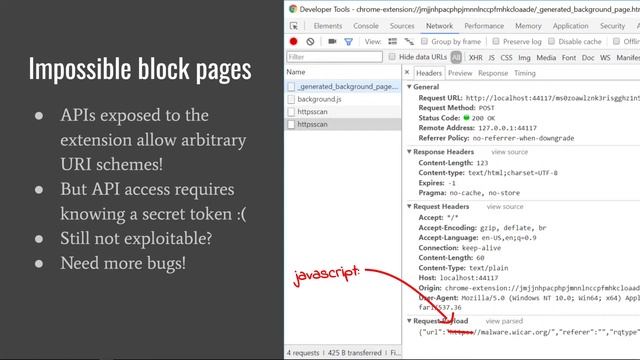
Task: Click the Request URL localhost value
Action: (553, 98)
